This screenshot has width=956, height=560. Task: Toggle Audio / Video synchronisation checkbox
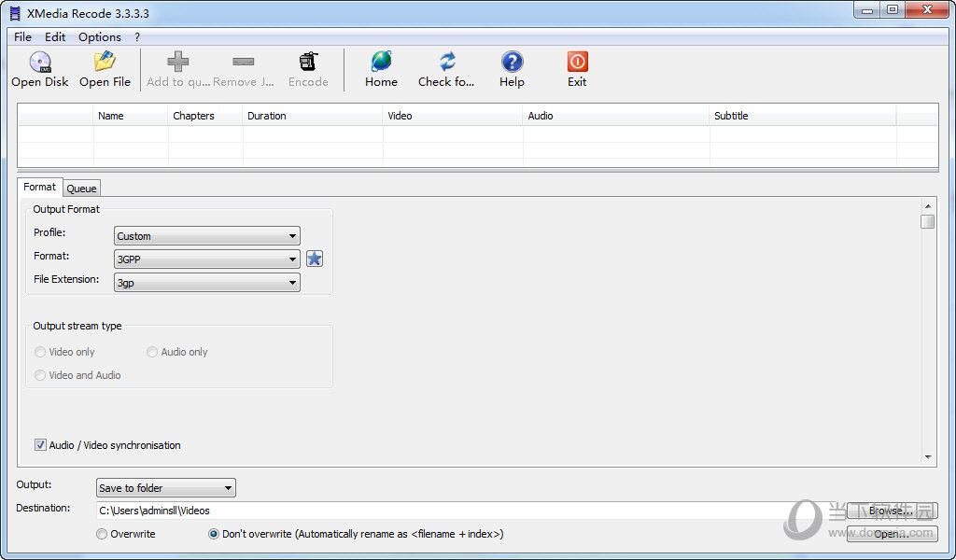(40, 445)
